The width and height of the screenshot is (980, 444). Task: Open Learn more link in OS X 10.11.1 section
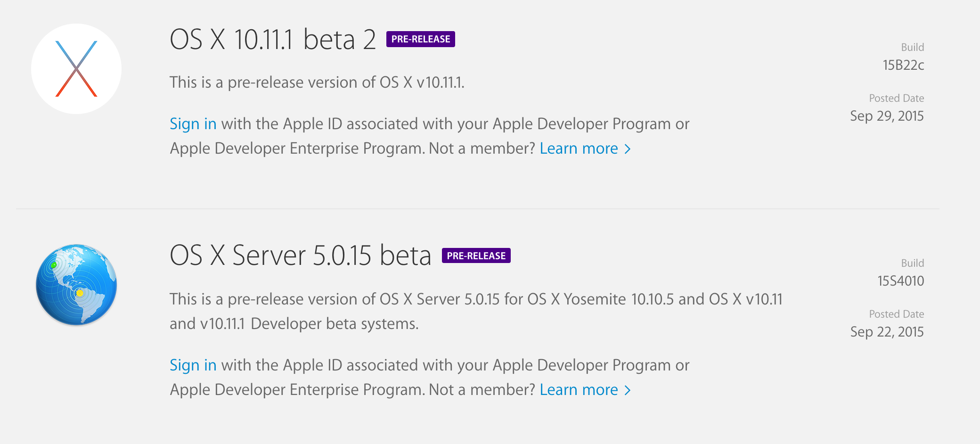[579, 148]
